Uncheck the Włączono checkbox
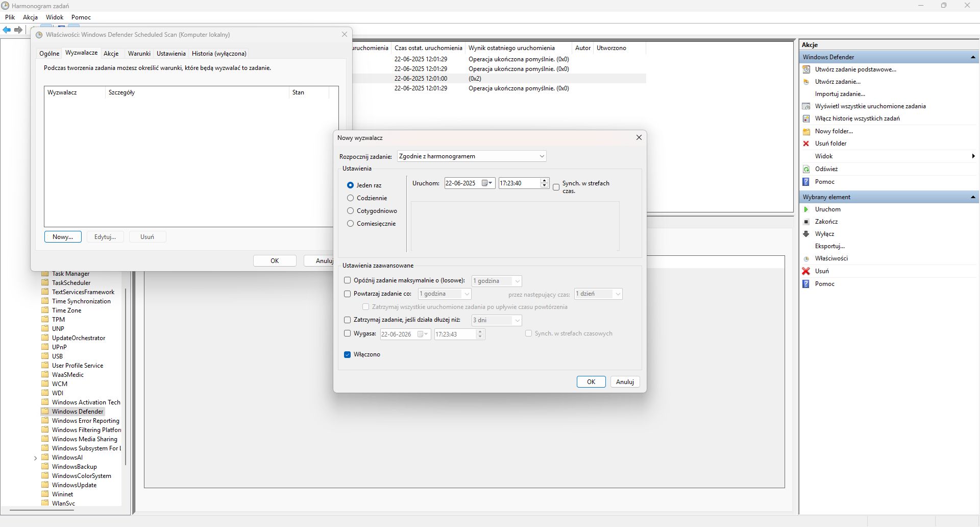Image resolution: width=980 pixels, height=527 pixels. 348,354
